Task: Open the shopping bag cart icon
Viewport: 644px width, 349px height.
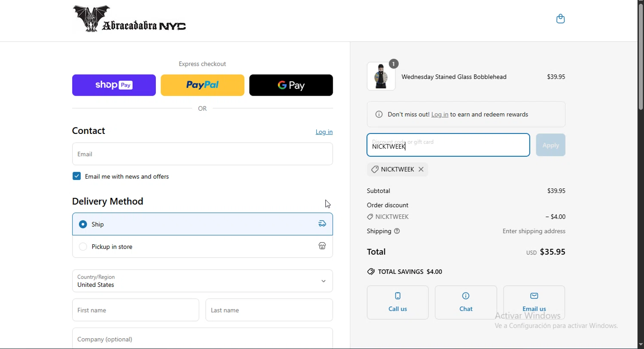Action: pyautogui.click(x=560, y=19)
